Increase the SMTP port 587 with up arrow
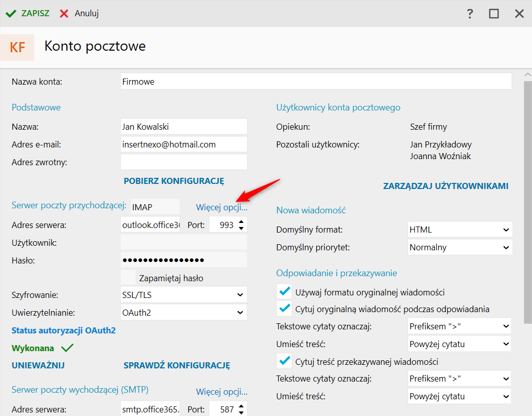Image resolution: width=532 pixels, height=416 pixels. point(242,405)
